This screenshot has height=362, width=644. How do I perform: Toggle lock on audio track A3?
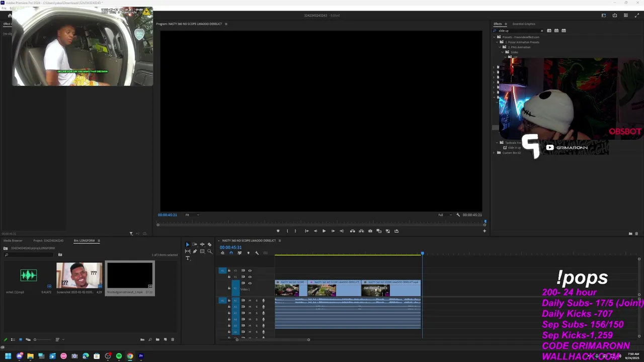(x=229, y=313)
